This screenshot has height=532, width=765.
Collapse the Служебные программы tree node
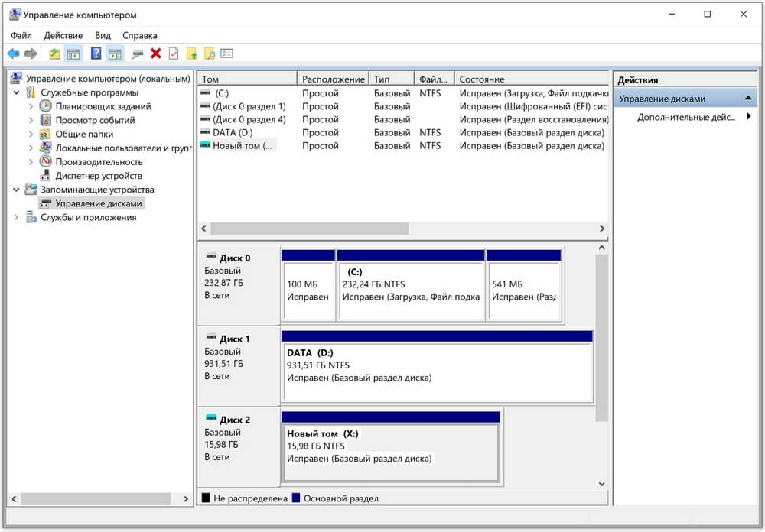click(x=17, y=92)
